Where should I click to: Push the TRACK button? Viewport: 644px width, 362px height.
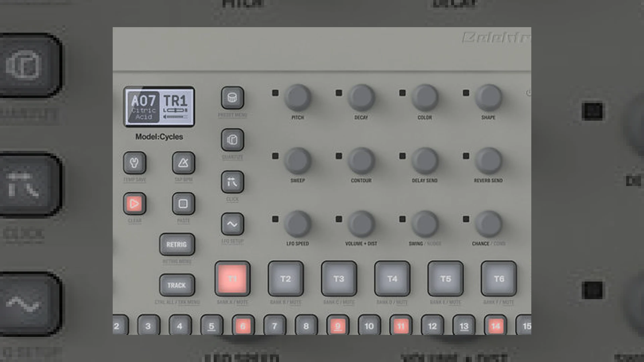[177, 285]
